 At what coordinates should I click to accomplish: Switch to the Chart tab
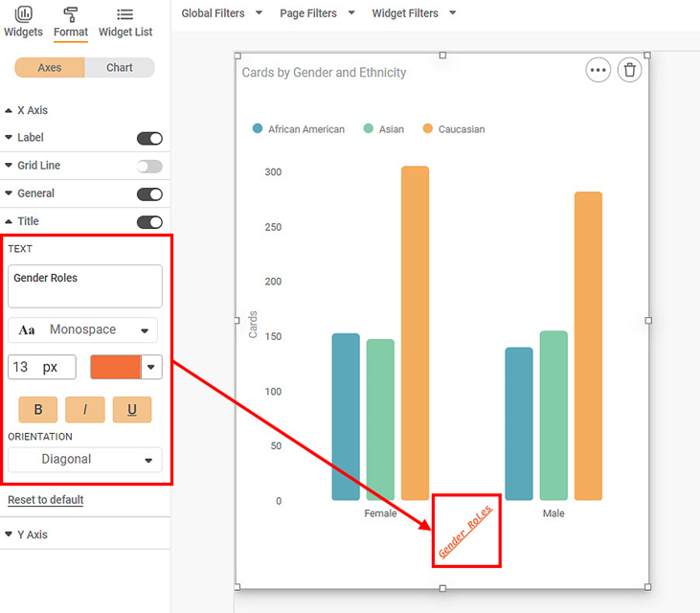point(120,68)
